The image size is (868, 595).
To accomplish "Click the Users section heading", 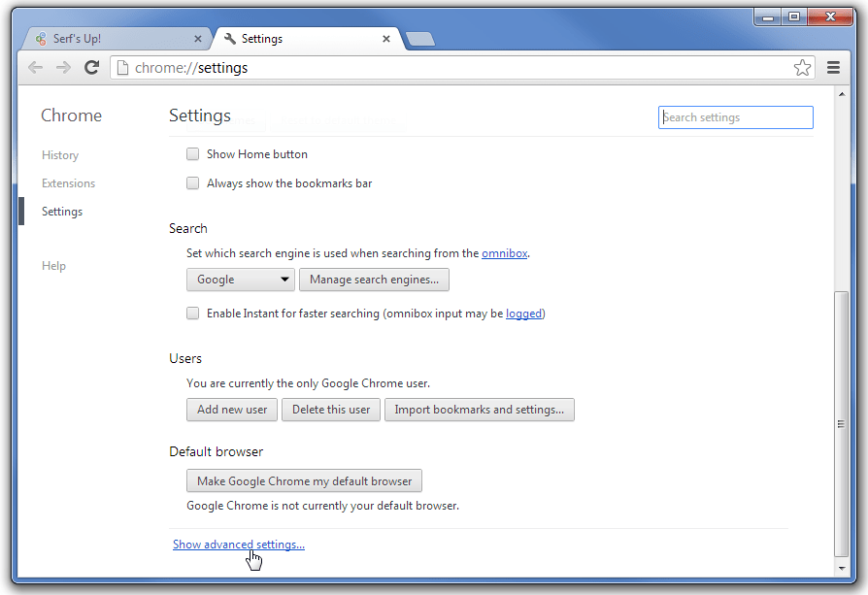I will 185,359.
